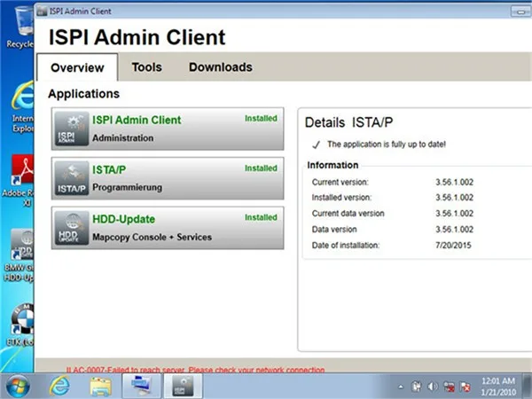
Task: Open the Downloads tab
Action: (x=221, y=67)
